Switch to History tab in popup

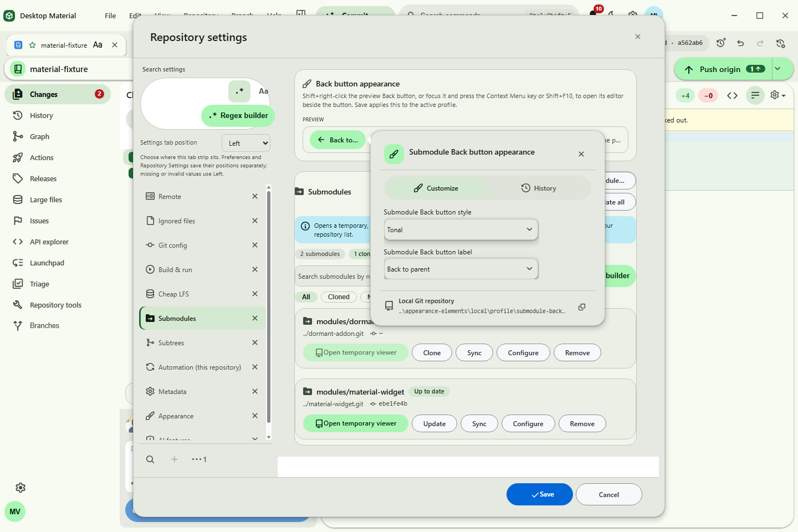[x=539, y=188]
